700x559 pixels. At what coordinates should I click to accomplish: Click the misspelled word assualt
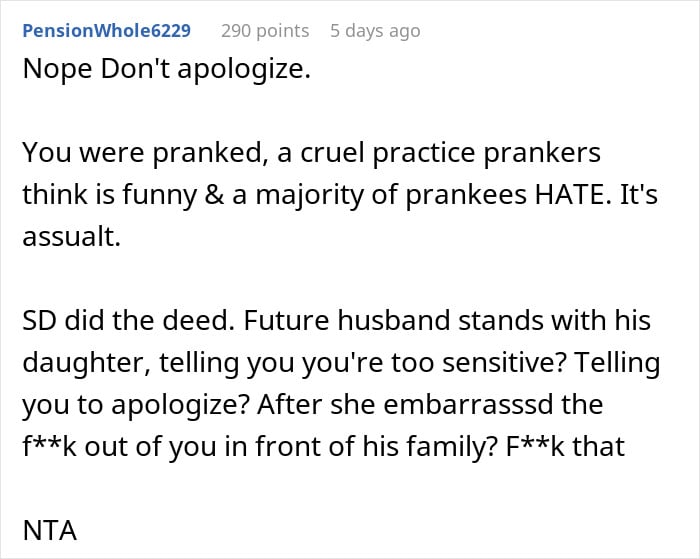coord(71,236)
